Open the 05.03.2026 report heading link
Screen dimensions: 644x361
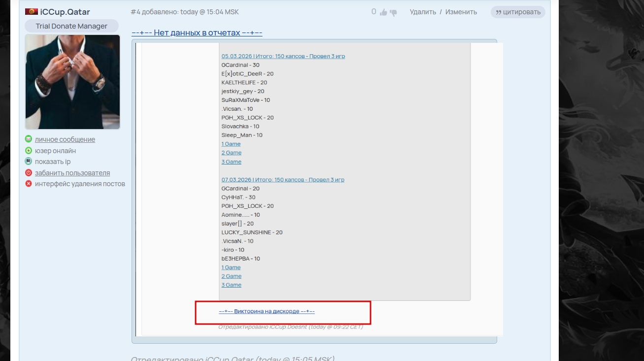click(x=283, y=56)
